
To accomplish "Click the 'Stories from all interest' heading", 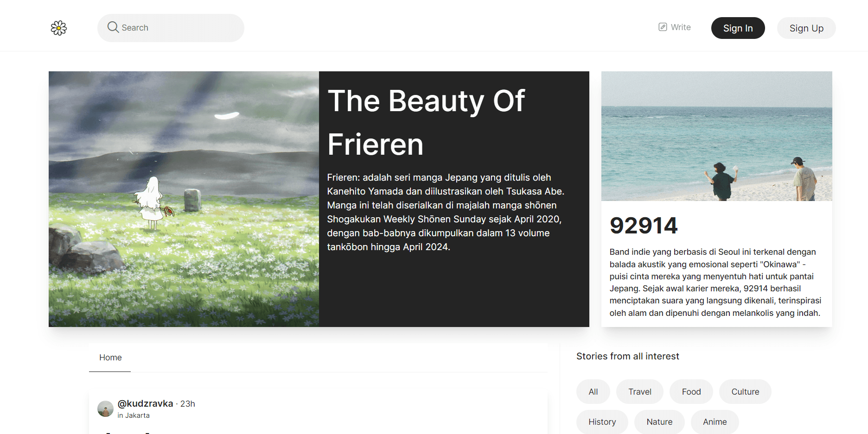I will pyautogui.click(x=627, y=356).
